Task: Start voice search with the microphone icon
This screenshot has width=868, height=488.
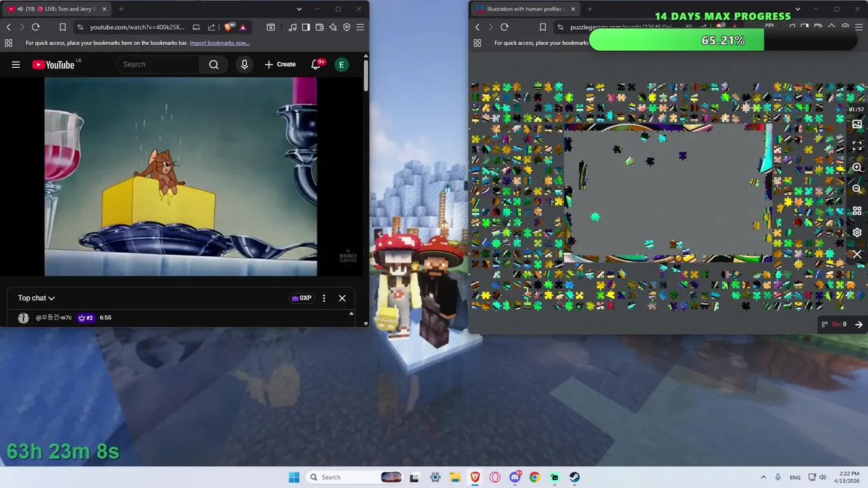Action: click(x=245, y=64)
